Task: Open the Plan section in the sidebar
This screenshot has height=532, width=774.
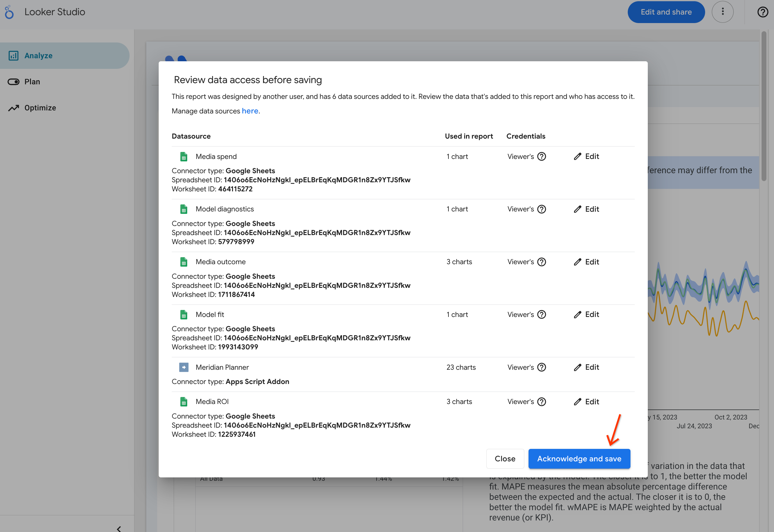Action: tap(32, 81)
